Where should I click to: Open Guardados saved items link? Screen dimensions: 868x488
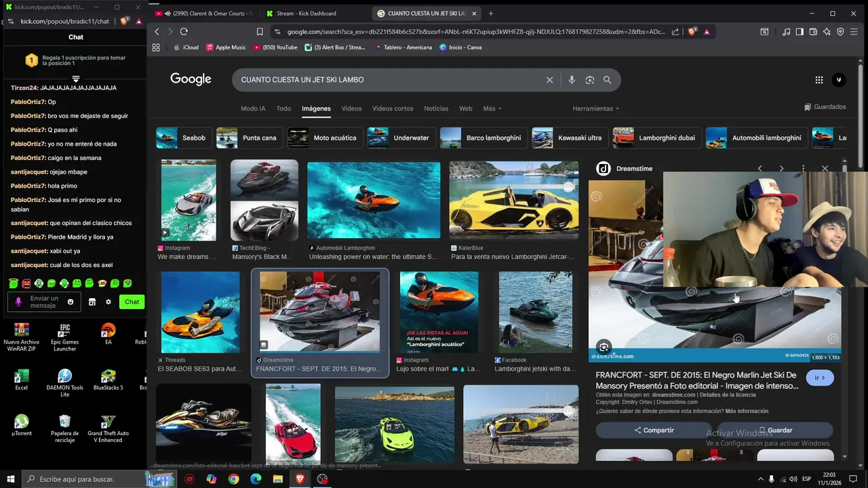(825, 107)
